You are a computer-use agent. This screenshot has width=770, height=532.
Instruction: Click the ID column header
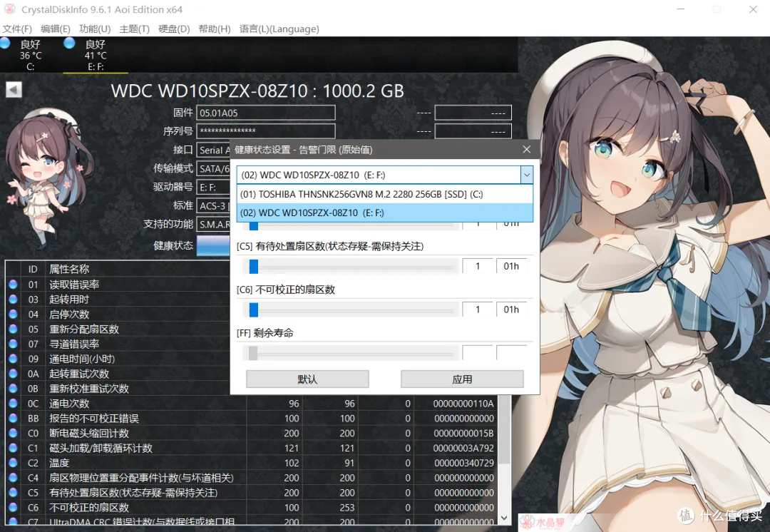click(x=33, y=269)
